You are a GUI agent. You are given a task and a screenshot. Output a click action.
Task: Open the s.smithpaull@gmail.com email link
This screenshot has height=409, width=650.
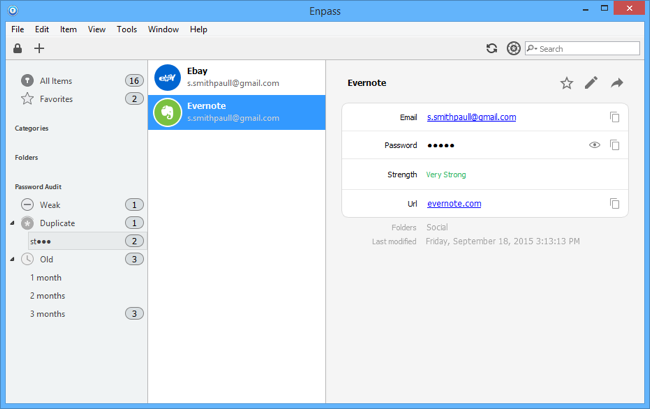[x=471, y=117]
